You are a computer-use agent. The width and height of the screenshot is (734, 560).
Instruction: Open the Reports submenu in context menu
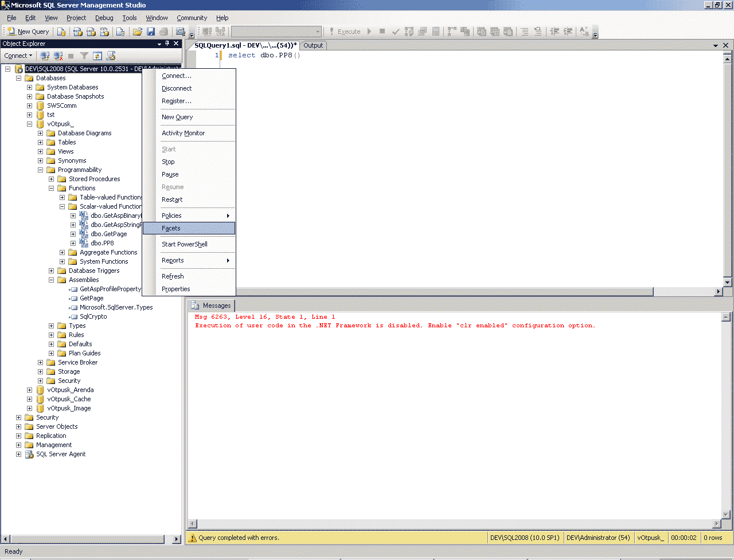tap(189, 260)
